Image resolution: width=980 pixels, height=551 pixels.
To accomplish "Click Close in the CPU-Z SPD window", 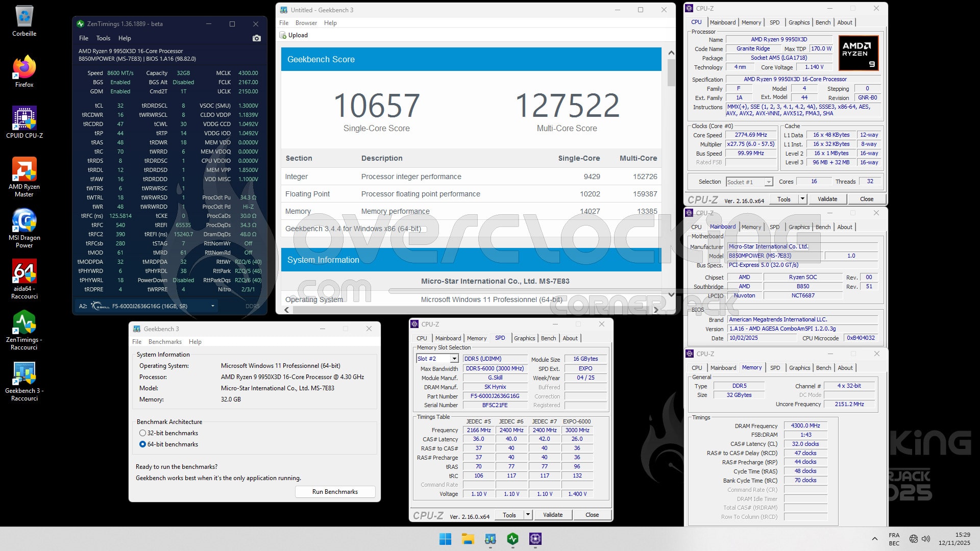I will 592,515.
